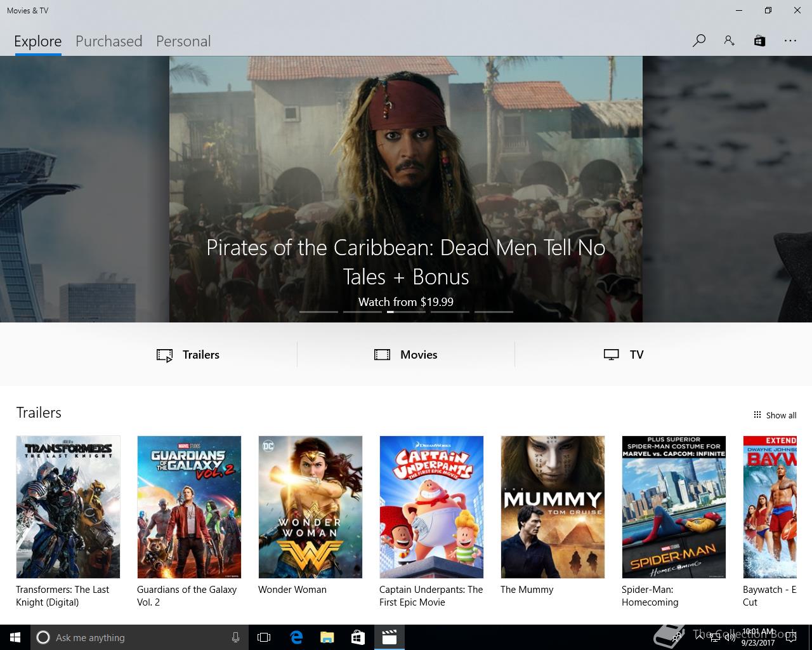The width and height of the screenshot is (812, 650).
Task: Open the Wonder Woman poster
Action: 310,507
